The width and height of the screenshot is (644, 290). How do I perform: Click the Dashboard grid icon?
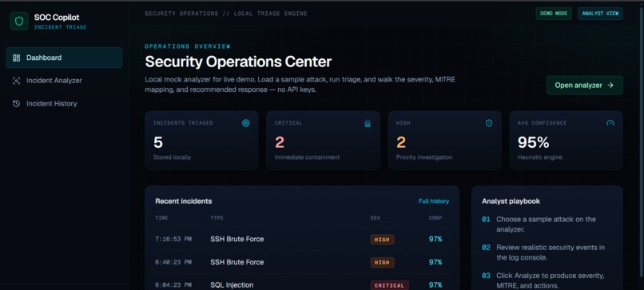tap(17, 58)
